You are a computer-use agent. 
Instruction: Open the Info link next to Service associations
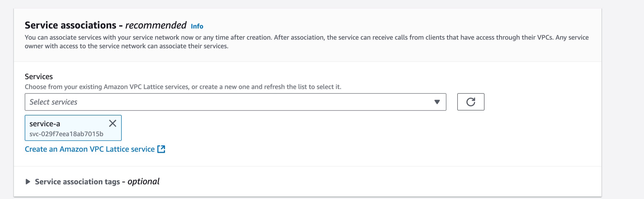click(x=197, y=26)
